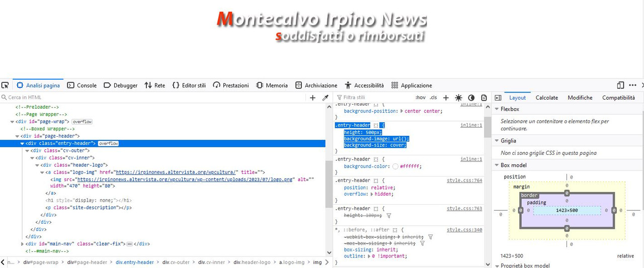The image size is (644, 268).
Task: Open the style.css:763 source link
Action: 464,208
